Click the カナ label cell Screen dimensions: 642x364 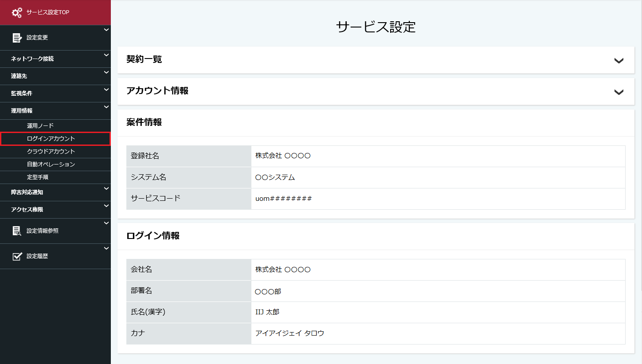189,333
